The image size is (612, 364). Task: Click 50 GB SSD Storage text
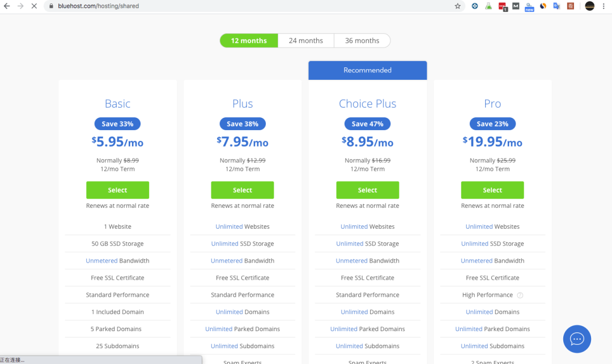click(x=117, y=243)
